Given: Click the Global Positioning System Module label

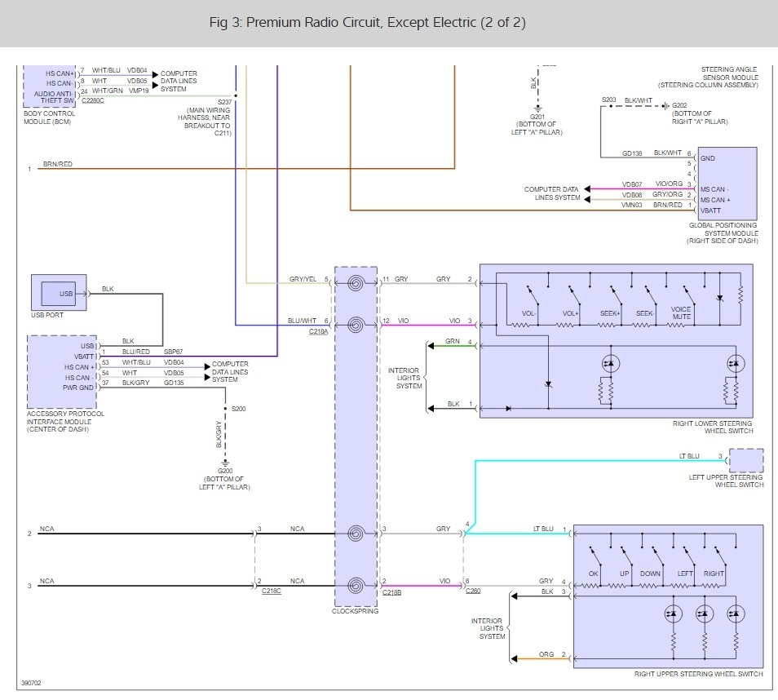Looking at the screenshot, I should tap(723, 229).
